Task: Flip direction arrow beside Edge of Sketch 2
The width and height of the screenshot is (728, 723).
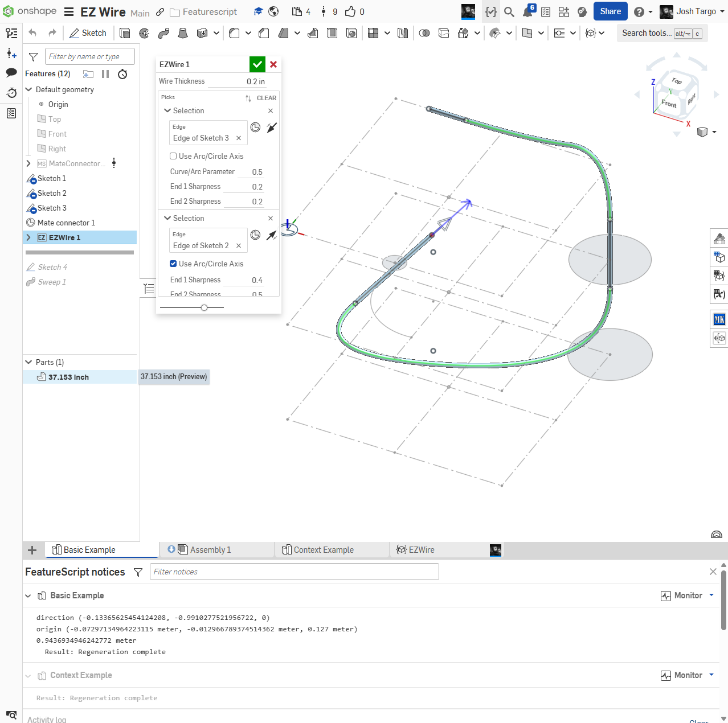Action: (x=272, y=235)
